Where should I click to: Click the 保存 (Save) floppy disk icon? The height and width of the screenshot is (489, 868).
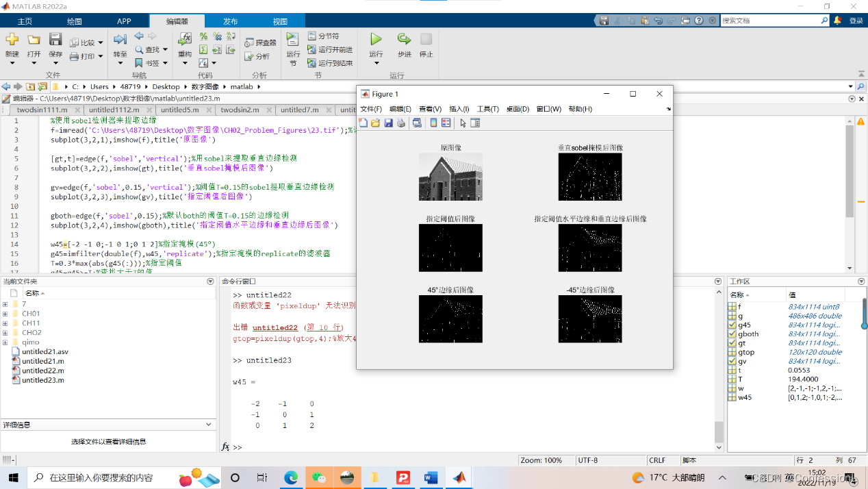click(x=55, y=40)
